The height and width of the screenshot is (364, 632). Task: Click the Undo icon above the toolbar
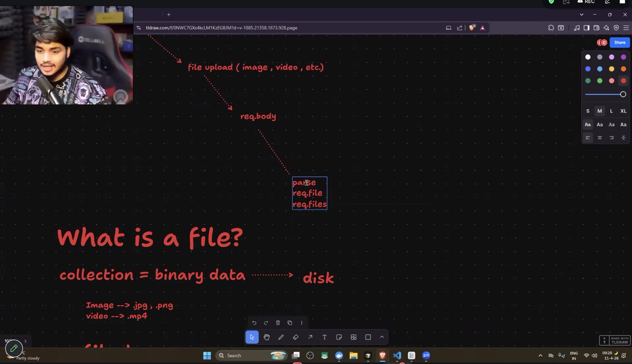[253, 322]
